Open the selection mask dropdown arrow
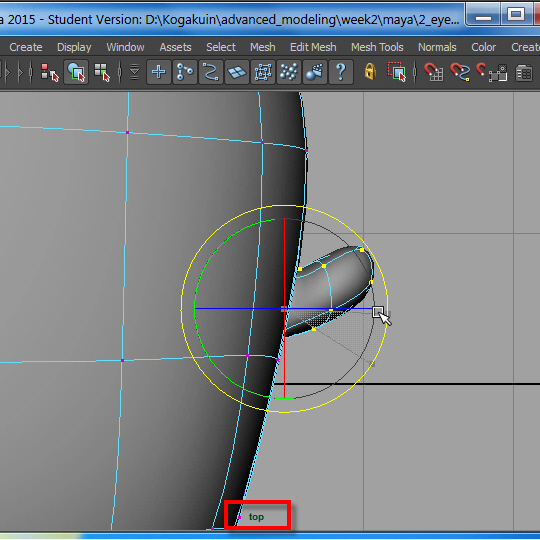Viewport: 540px width, 540px height. 135,72
